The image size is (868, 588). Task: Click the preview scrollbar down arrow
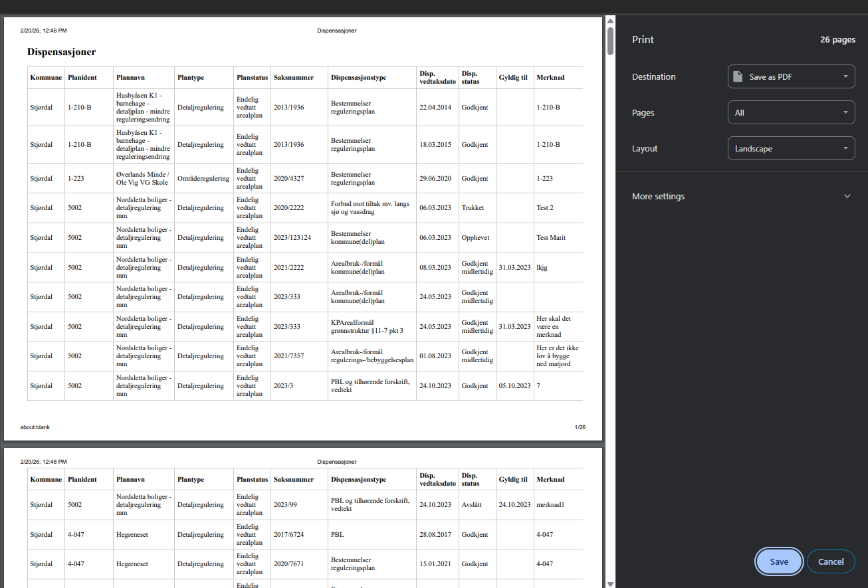pos(610,583)
